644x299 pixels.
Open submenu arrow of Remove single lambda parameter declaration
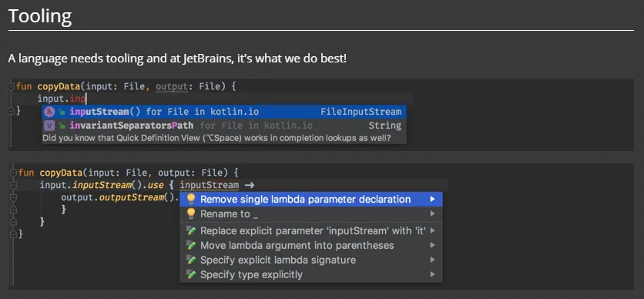[x=432, y=199]
